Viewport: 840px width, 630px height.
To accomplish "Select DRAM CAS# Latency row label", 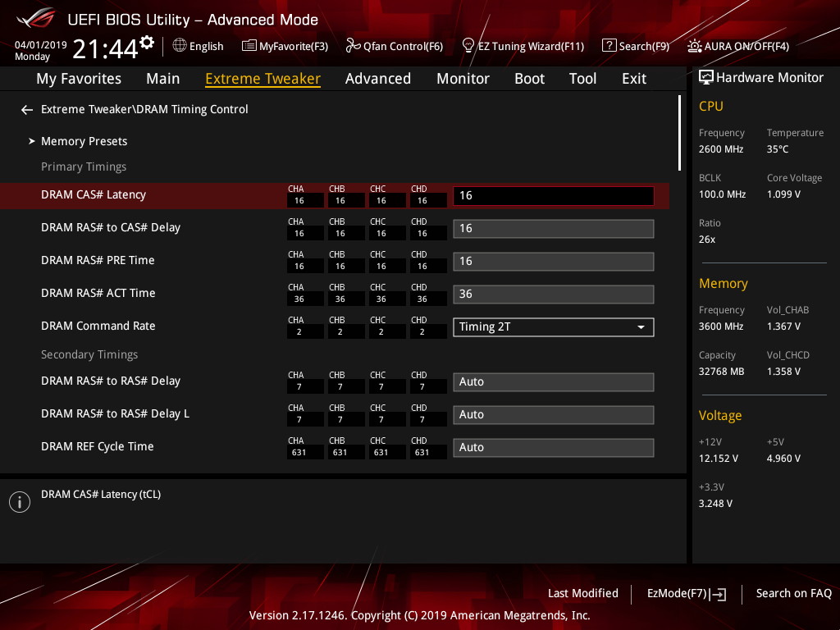I will [94, 195].
